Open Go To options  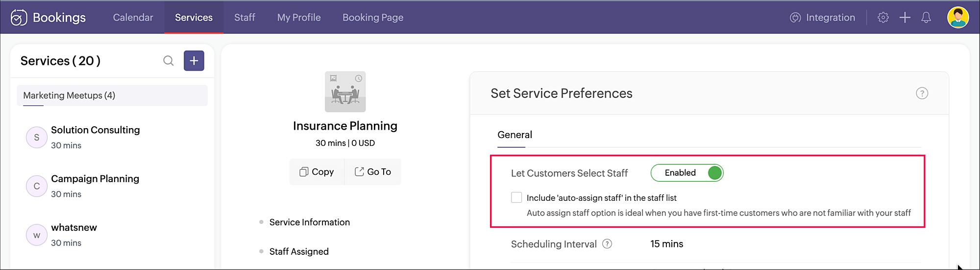pyautogui.click(x=373, y=172)
